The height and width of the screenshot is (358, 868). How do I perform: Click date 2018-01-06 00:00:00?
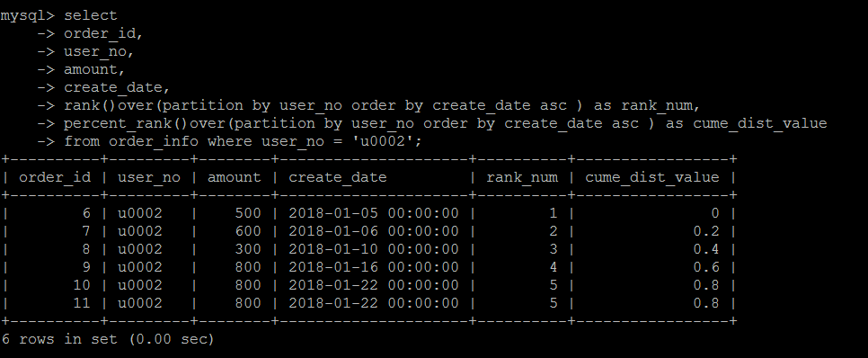(x=374, y=231)
